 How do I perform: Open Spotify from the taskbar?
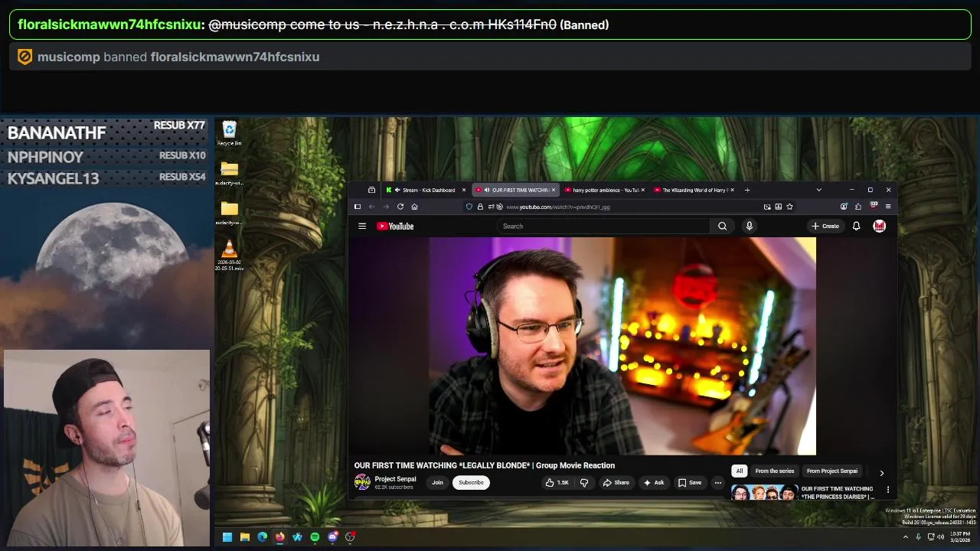(x=315, y=537)
